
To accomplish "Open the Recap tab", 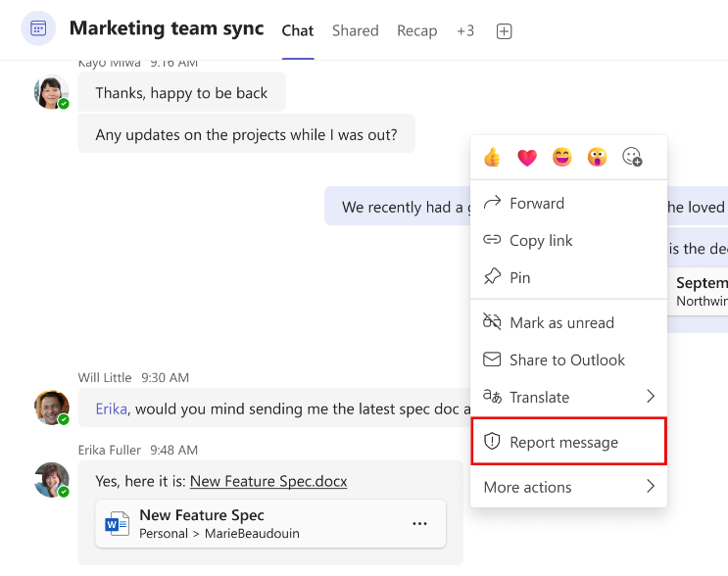I will pyautogui.click(x=416, y=31).
